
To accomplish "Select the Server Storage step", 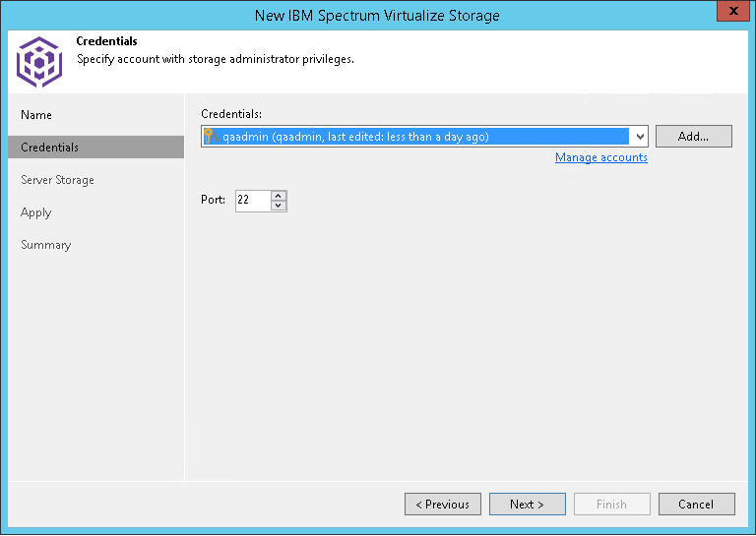I will (x=57, y=180).
